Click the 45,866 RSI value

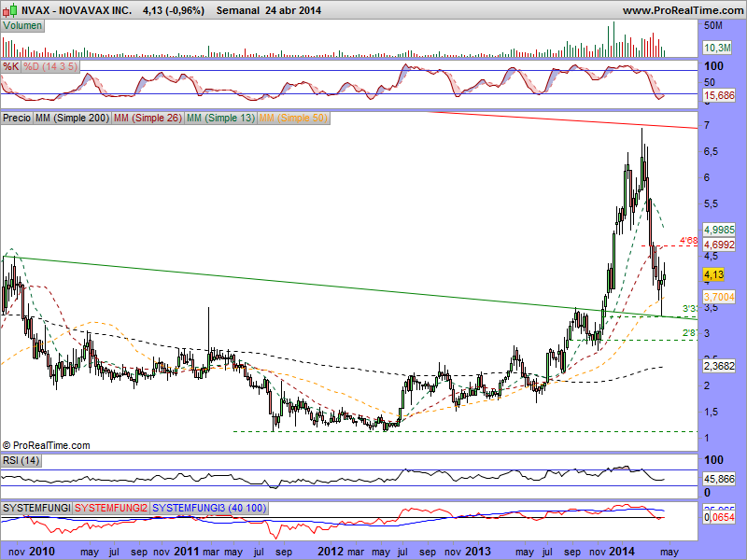(719, 479)
